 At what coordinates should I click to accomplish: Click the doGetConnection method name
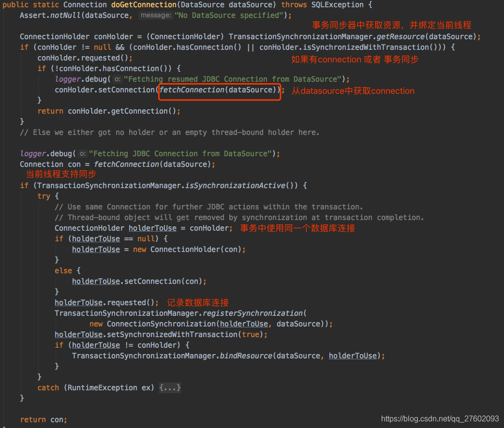[144, 5]
